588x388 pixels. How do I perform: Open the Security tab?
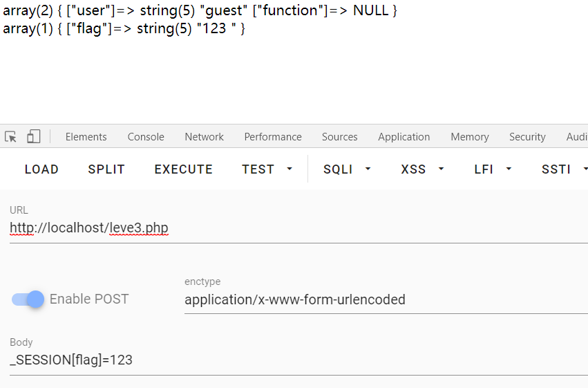(x=527, y=136)
